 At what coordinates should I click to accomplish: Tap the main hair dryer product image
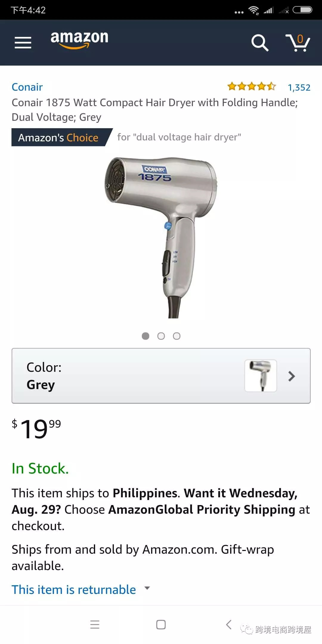coord(161,237)
